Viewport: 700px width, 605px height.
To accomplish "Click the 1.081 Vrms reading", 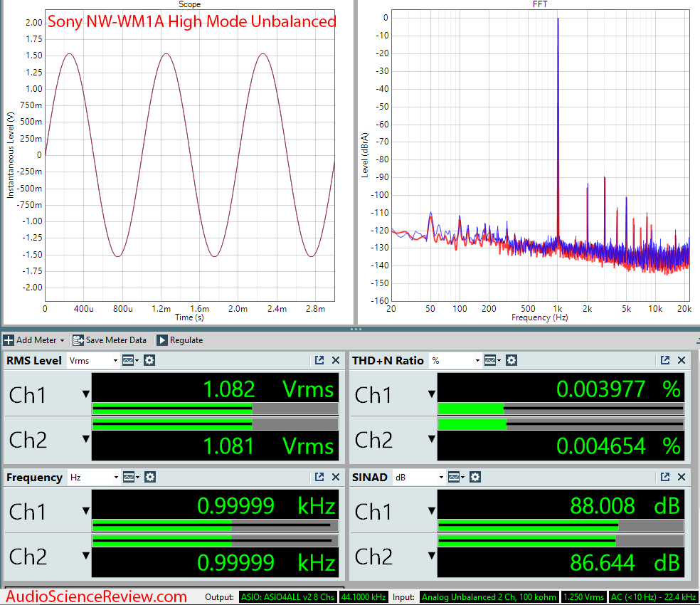I will (268, 446).
